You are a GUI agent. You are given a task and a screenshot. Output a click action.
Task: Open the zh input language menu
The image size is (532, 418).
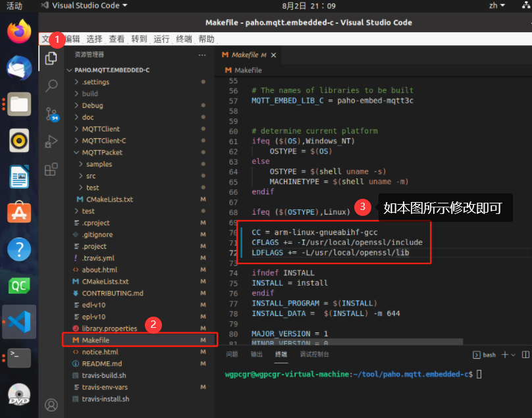[496, 5]
